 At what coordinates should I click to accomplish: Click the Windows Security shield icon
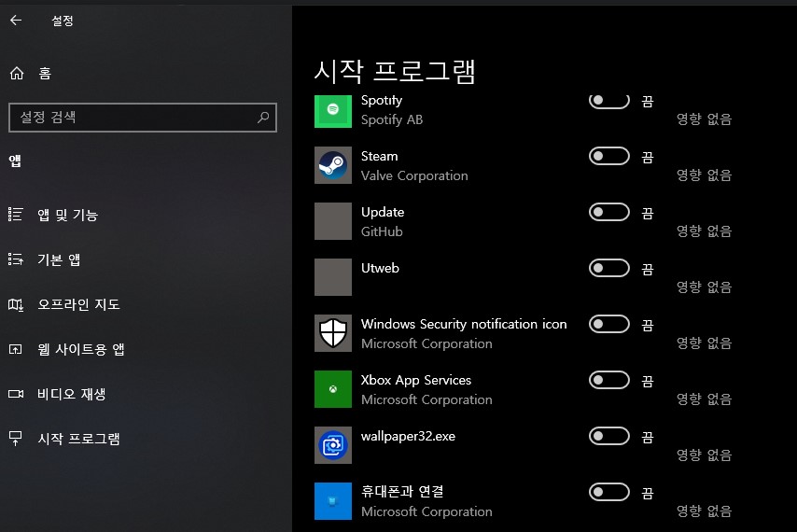point(333,333)
